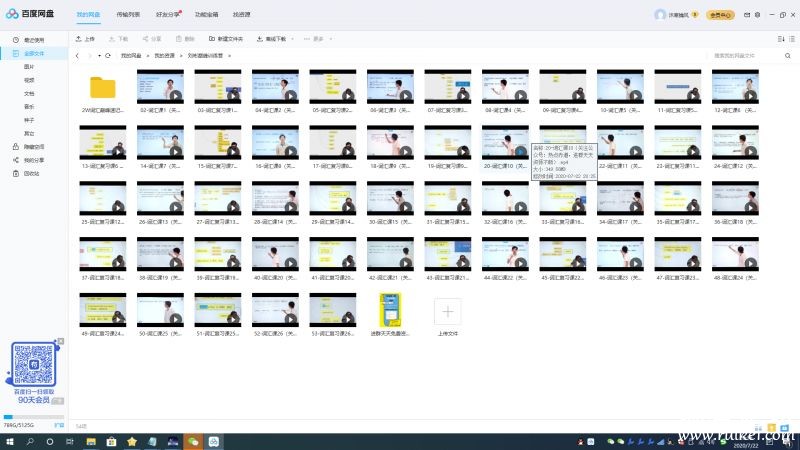The image size is (800, 450).
Task: Switch to the 传输列表 transfer list tab
Action: [x=128, y=15]
